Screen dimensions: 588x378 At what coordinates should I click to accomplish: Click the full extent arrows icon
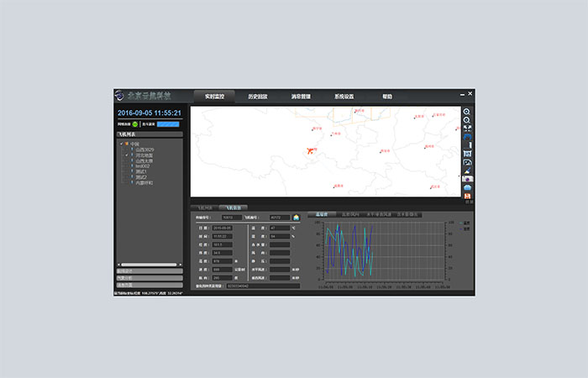coord(467,128)
